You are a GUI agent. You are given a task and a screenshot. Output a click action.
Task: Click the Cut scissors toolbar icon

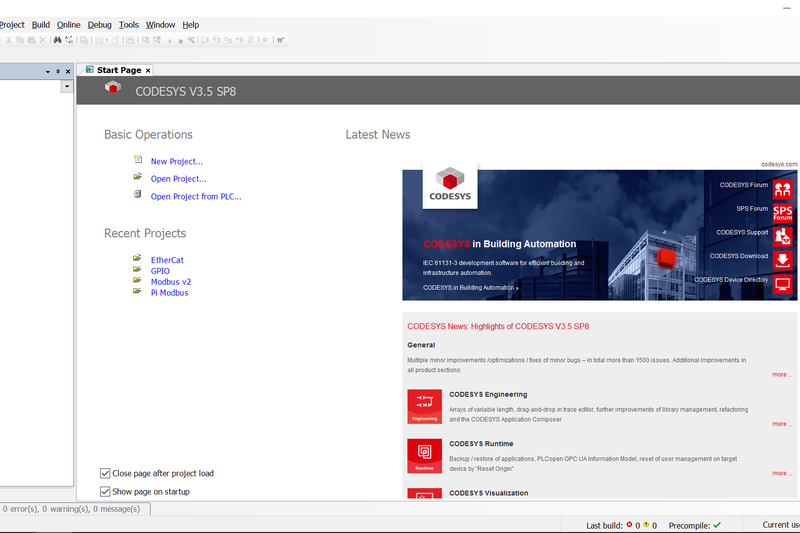pos(9,40)
